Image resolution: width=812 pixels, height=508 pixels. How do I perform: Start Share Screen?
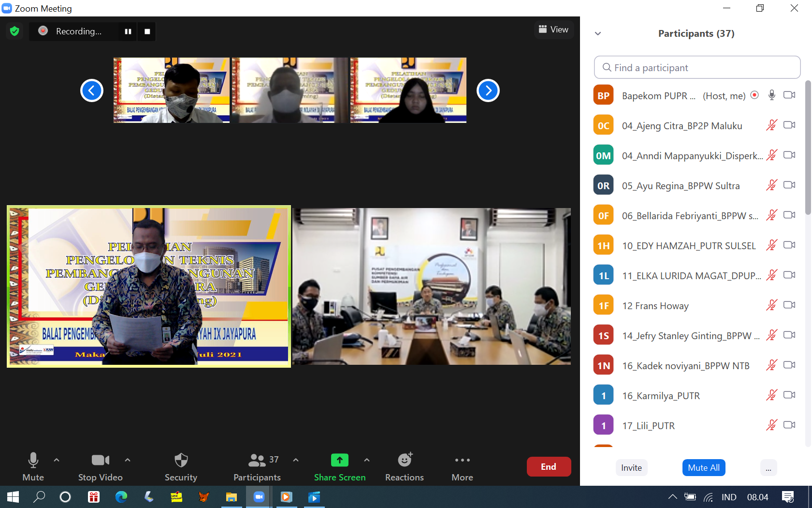340,467
